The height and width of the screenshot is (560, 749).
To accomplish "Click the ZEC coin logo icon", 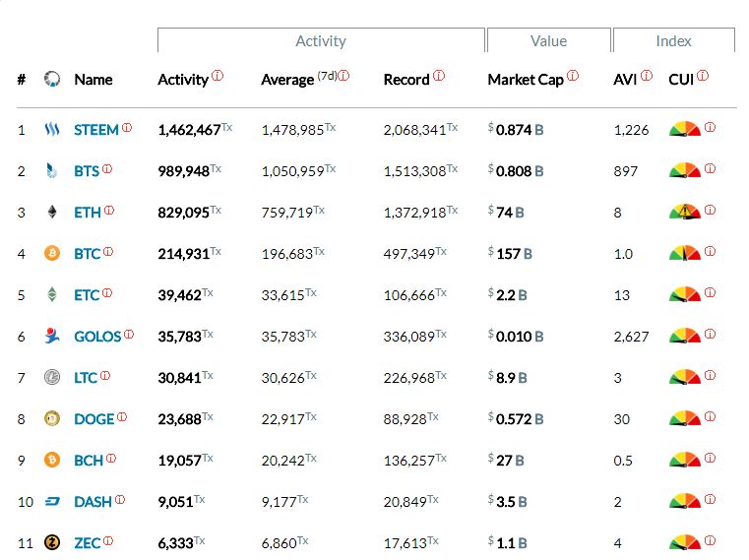I will click(52, 542).
